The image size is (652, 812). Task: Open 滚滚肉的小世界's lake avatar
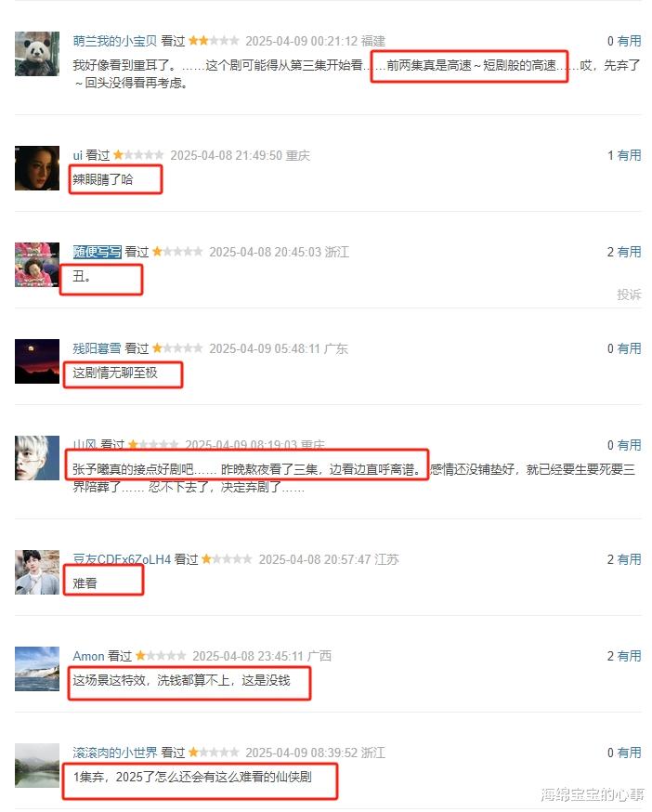coord(37,766)
